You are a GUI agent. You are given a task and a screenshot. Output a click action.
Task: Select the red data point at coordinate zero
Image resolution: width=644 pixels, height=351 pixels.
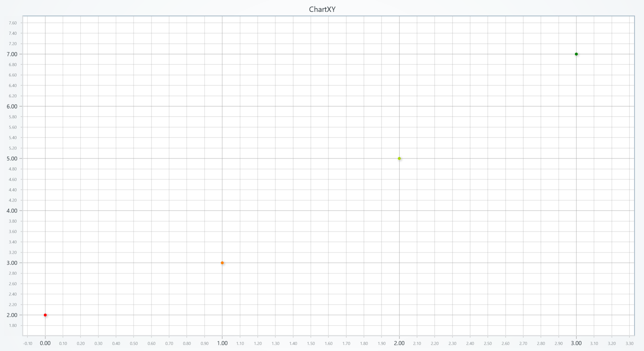click(x=45, y=315)
